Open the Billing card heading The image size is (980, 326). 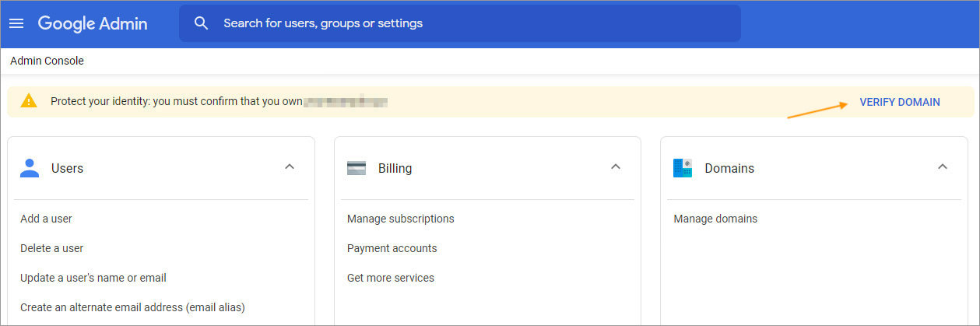coord(395,168)
